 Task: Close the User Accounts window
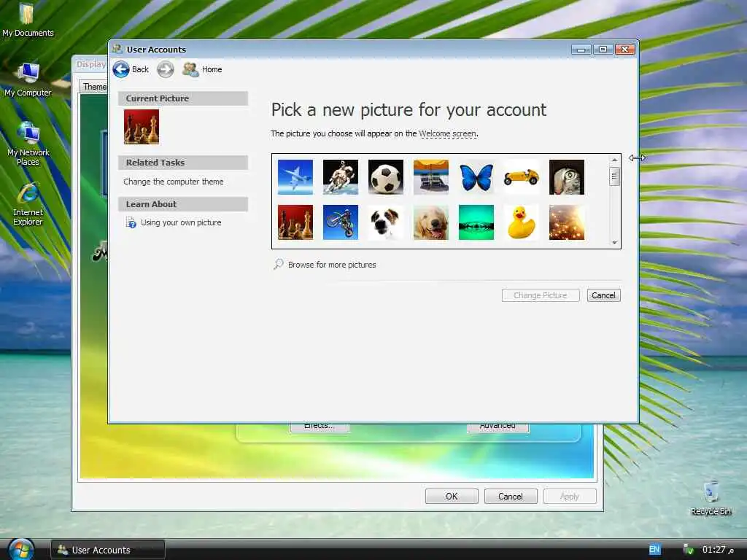tap(624, 50)
